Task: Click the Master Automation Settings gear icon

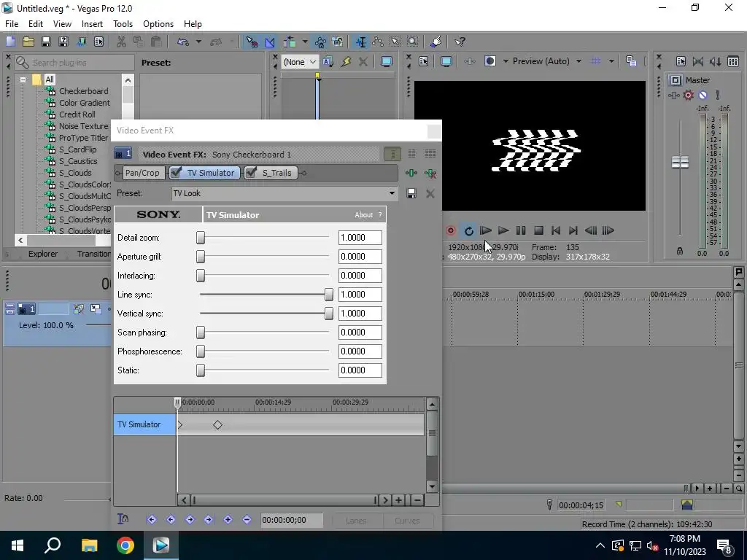Action: click(689, 96)
